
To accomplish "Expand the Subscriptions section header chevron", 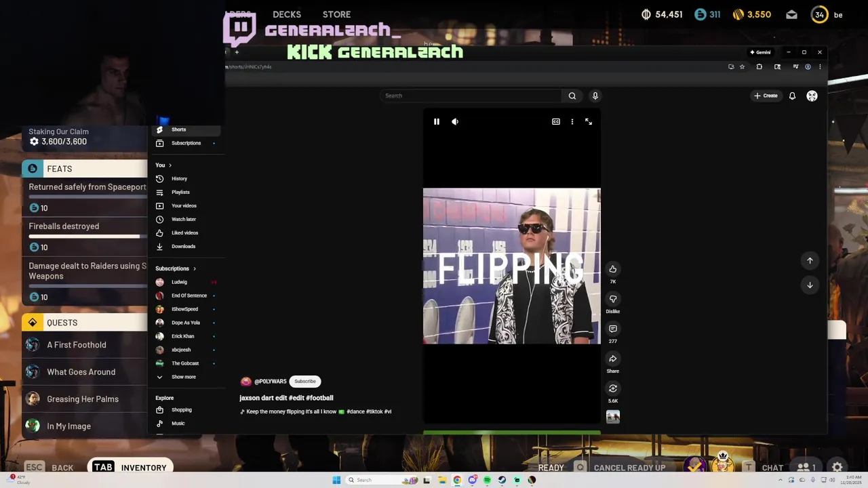I will [195, 269].
